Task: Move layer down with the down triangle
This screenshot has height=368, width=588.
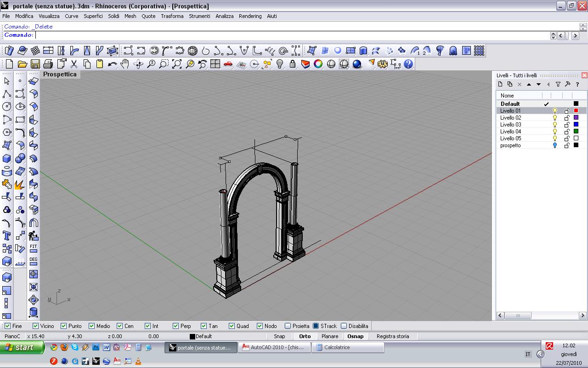Action: click(539, 84)
